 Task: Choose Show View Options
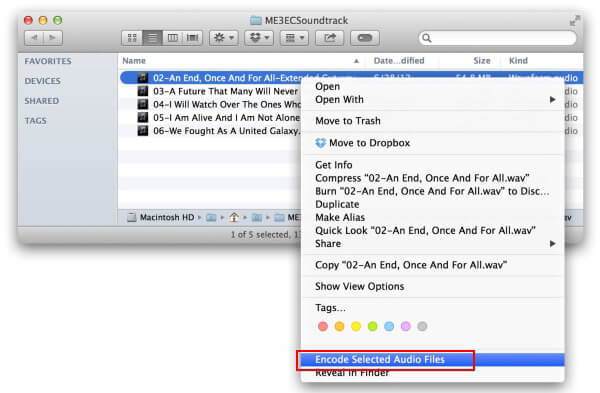pyautogui.click(x=433, y=287)
